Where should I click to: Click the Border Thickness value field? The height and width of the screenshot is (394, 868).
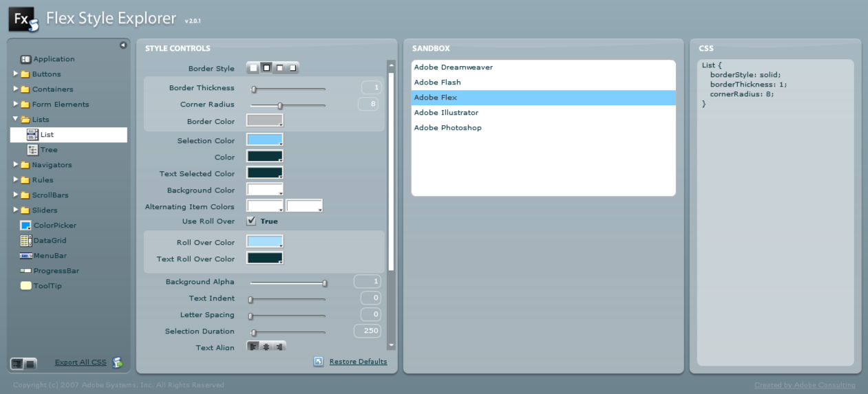pos(371,87)
